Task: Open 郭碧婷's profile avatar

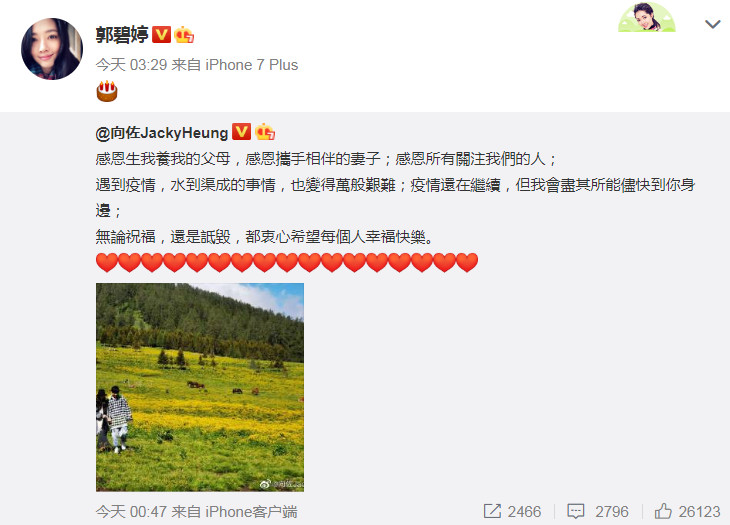Action: click(52, 49)
